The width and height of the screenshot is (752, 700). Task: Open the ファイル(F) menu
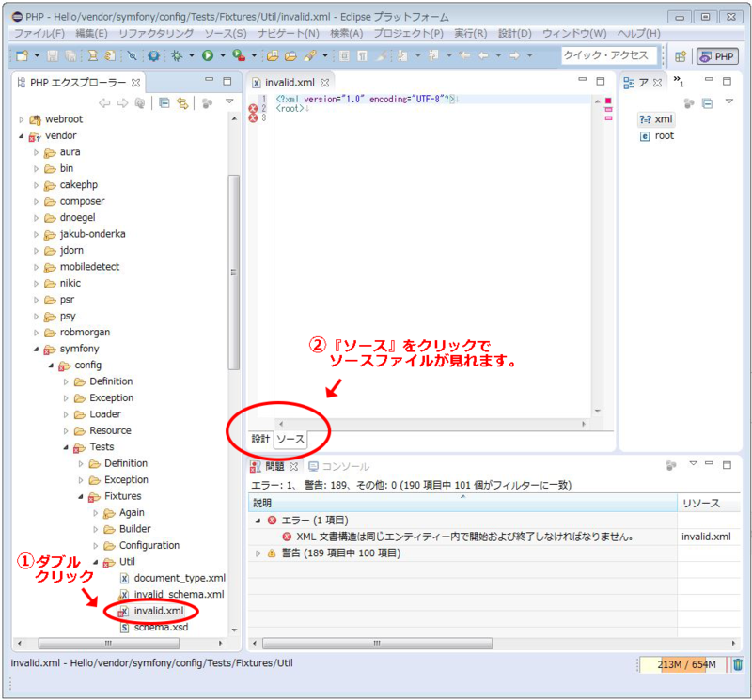39,33
